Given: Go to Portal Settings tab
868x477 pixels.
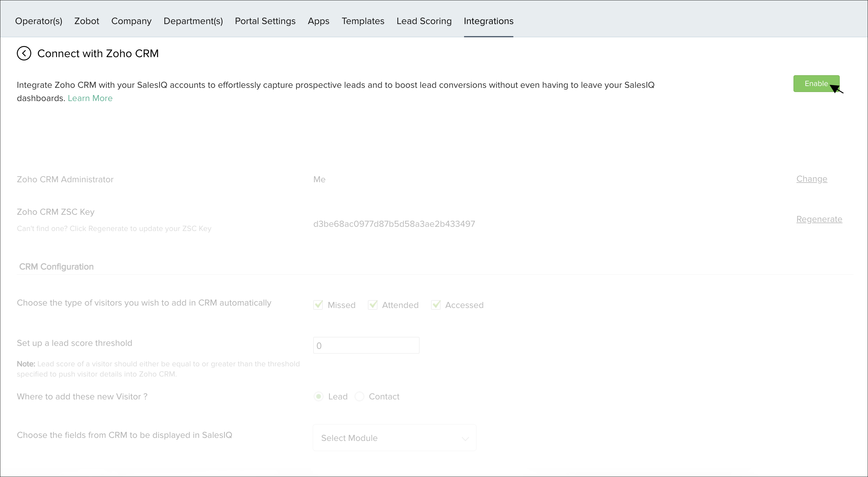Looking at the screenshot, I should [x=265, y=21].
